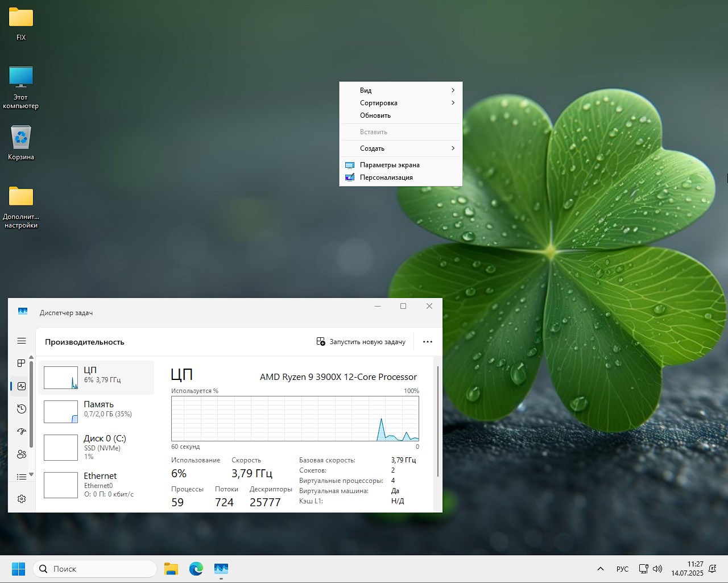Click the Task Manager taskbar icon

click(x=221, y=569)
